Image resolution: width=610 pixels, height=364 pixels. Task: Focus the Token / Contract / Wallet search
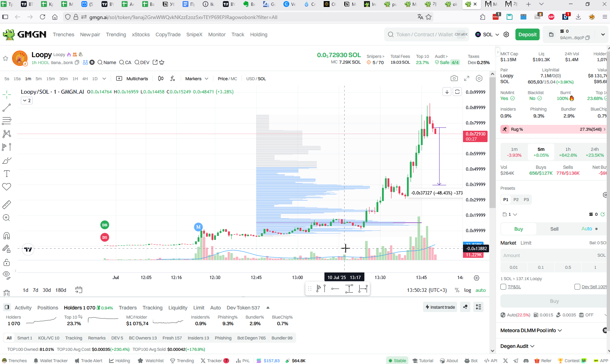point(427,34)
